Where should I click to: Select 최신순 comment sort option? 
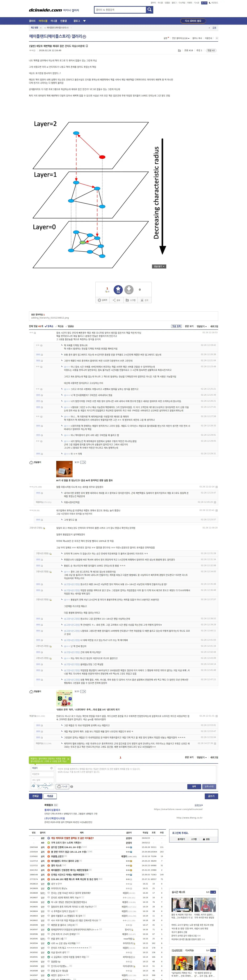tap(60, 326)
